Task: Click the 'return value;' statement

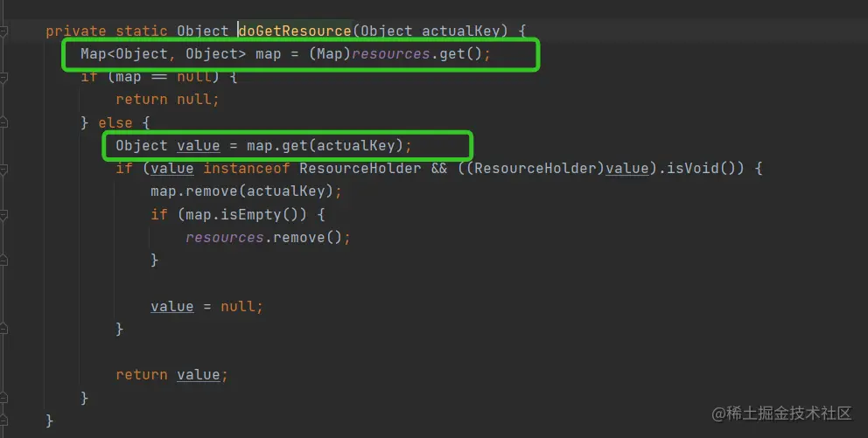Action: (x=171, y=375)
